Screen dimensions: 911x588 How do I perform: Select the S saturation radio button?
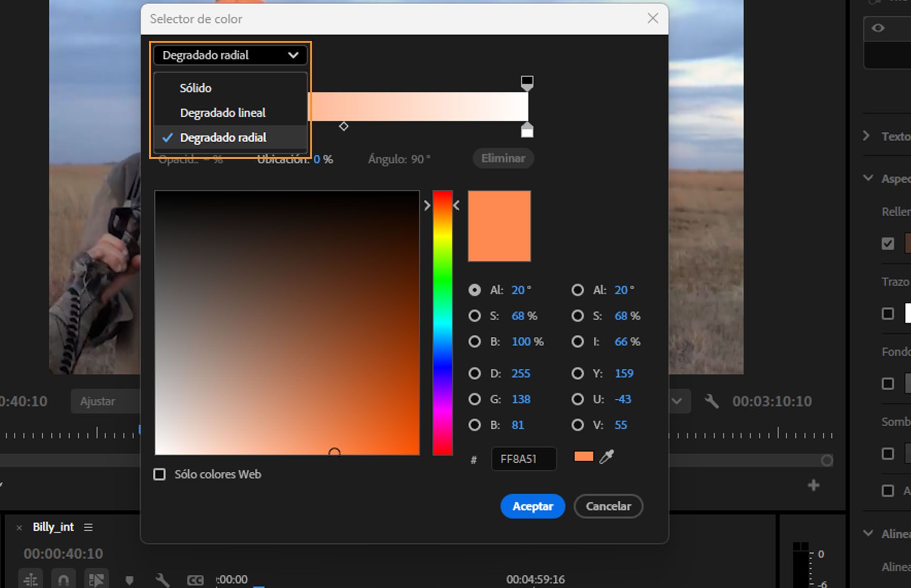474,316
